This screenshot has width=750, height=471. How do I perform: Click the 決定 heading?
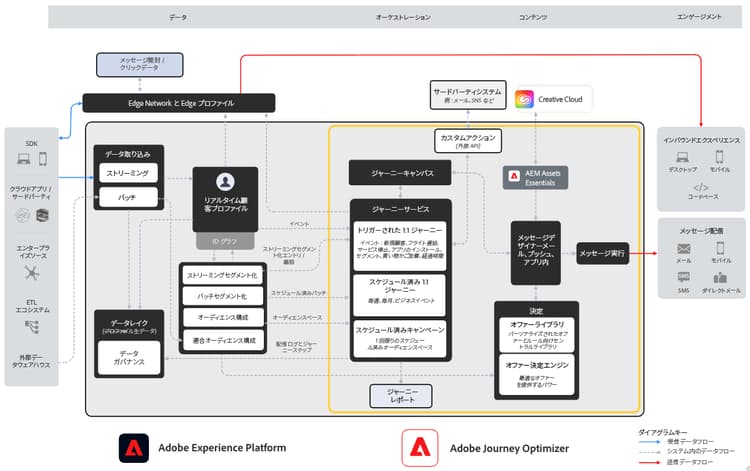(536, 311)
